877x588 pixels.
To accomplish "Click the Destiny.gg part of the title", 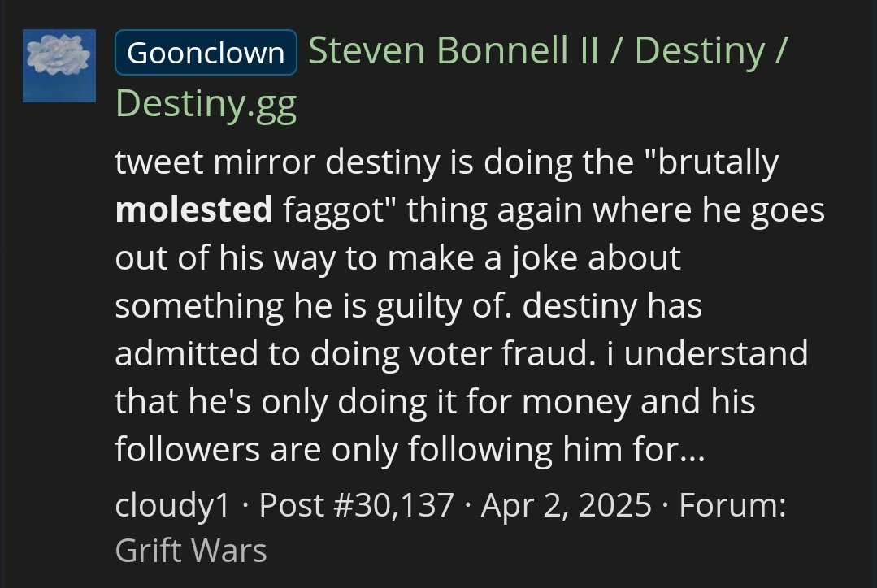I will [206, 103].
